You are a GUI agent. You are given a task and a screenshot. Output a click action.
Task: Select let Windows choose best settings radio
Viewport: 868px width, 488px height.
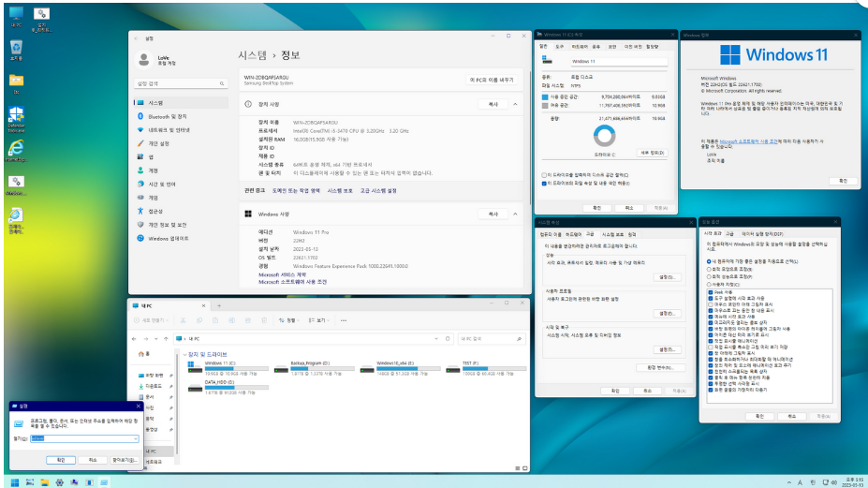pyautogui.click(x=709, y=261)
